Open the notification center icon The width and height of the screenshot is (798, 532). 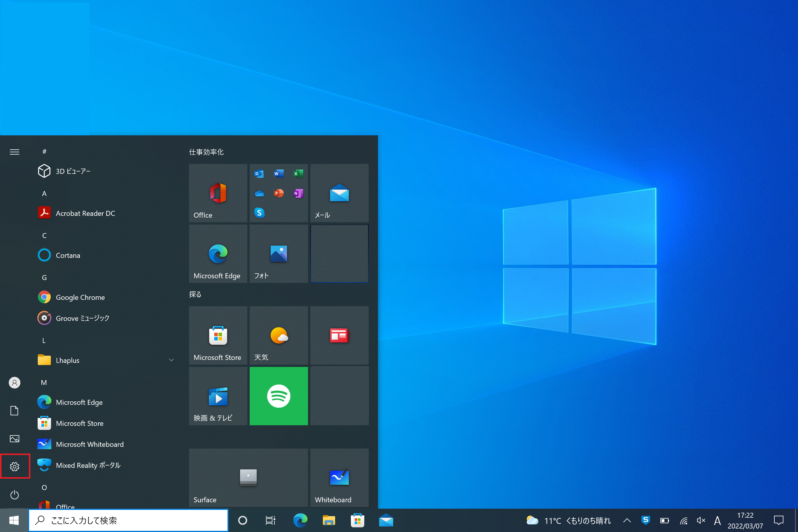[x=779, y=520]
